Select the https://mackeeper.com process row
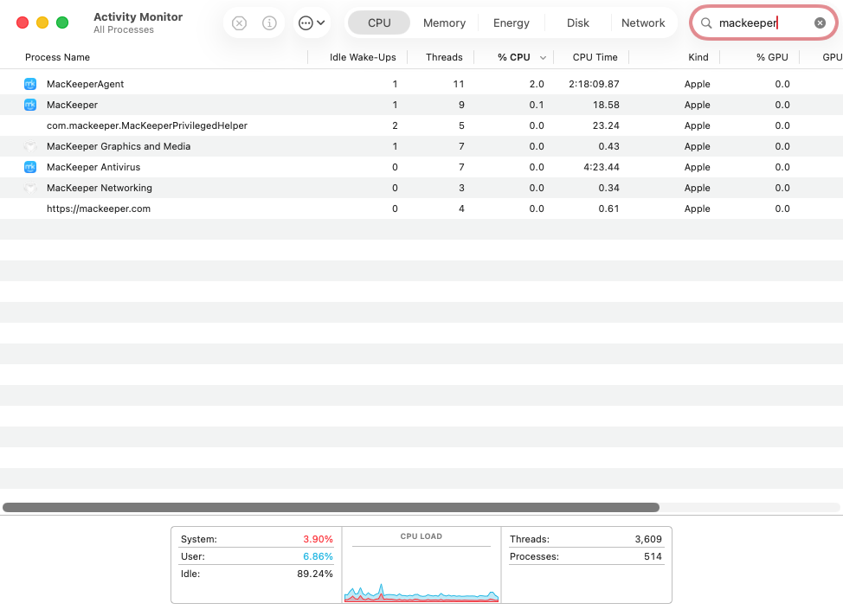 (421, 209)
